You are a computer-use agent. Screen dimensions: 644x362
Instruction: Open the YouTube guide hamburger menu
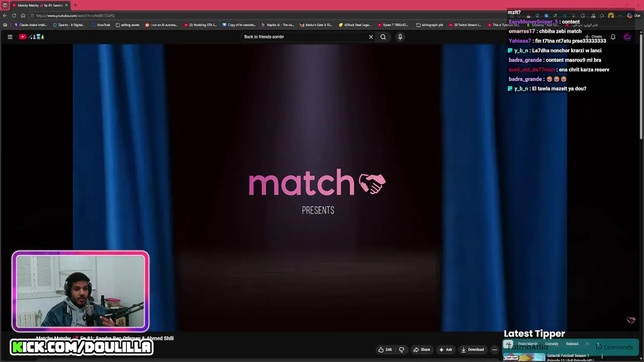coord(10,37)
